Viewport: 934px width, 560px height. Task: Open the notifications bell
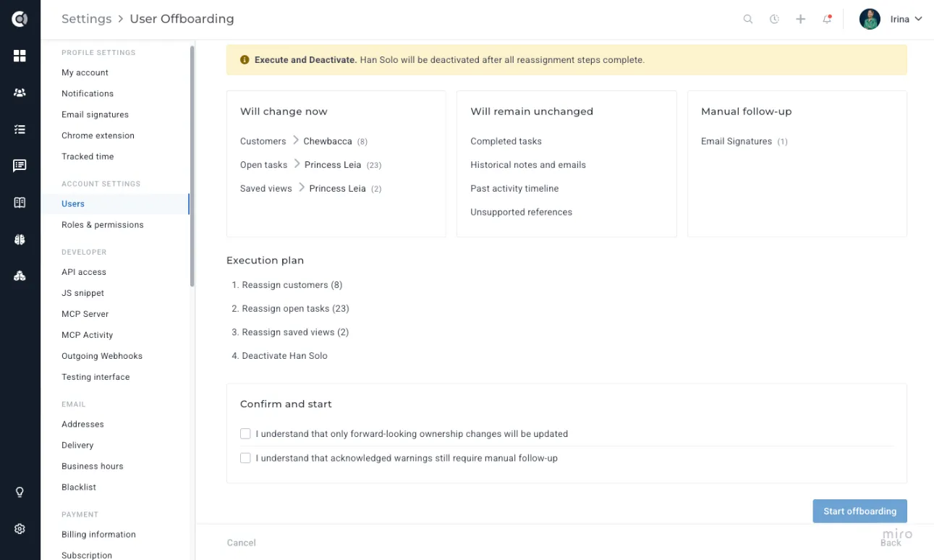click(827, 20)
